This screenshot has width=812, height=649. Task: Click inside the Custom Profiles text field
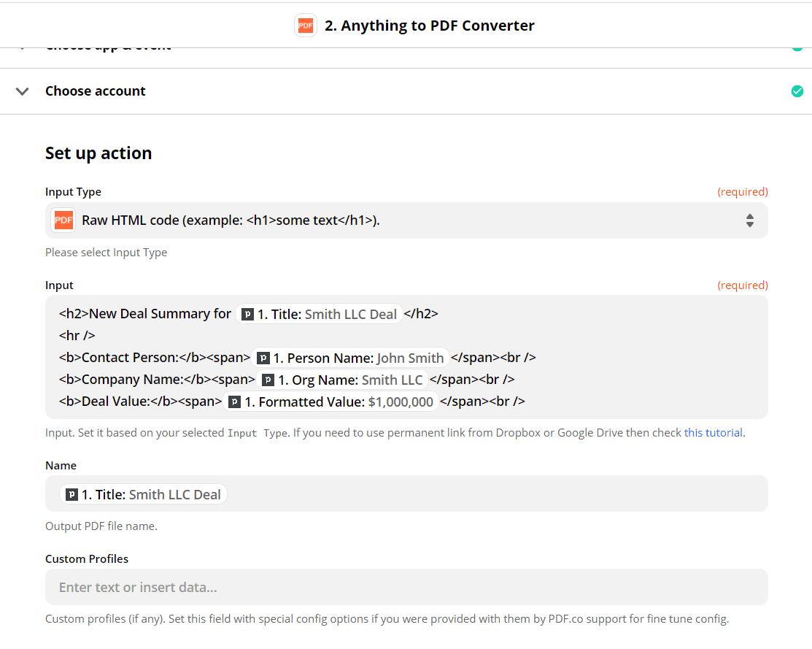(406, 587)
